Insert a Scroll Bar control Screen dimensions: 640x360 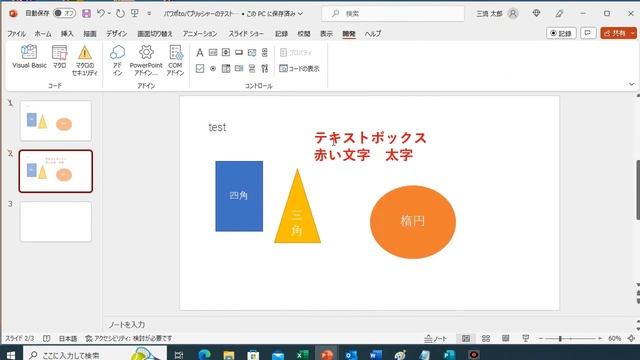click(265, 53)
